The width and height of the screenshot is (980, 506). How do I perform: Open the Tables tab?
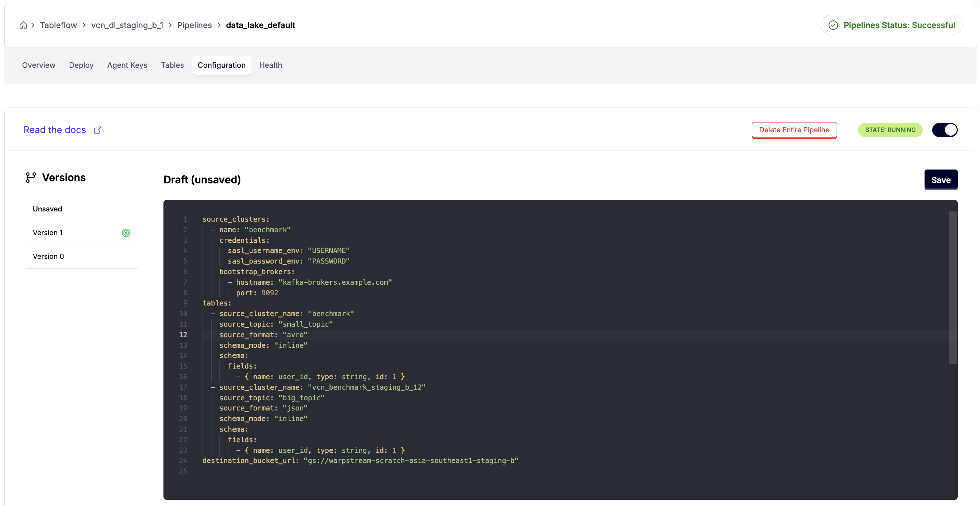tap(172, 65)
